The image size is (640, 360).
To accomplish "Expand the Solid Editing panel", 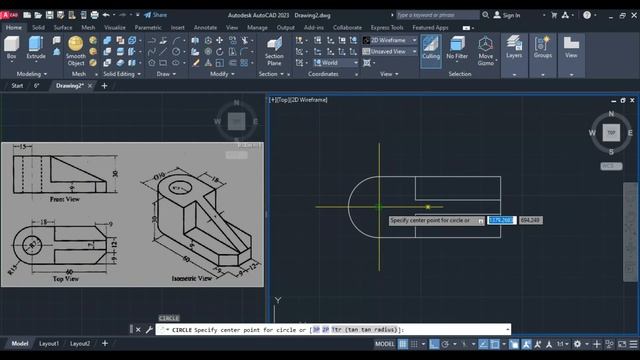I will click(x=122, y=74).
